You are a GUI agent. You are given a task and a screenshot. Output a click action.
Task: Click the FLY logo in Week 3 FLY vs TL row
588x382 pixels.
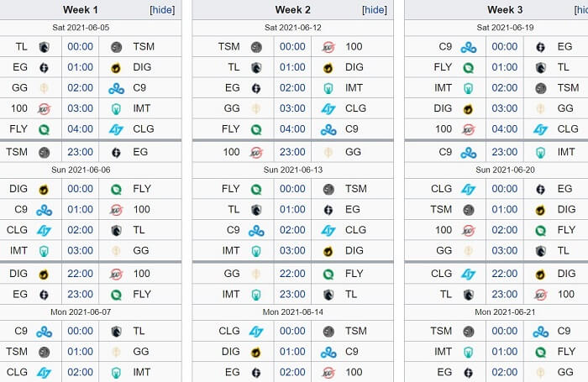[x=469, y=68]
